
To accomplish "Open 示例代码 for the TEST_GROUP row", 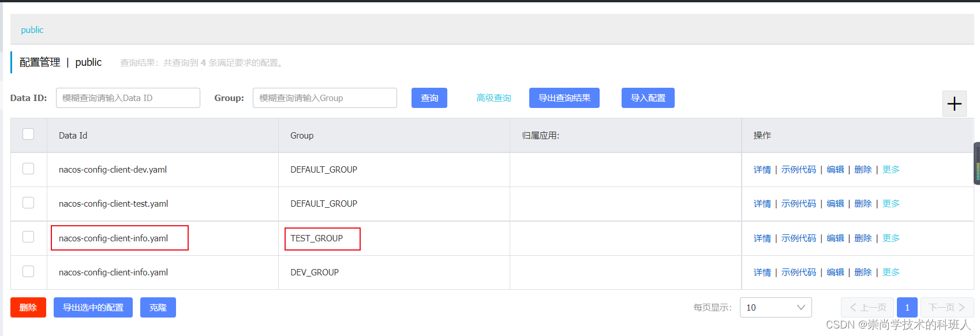I will point(799,238).
